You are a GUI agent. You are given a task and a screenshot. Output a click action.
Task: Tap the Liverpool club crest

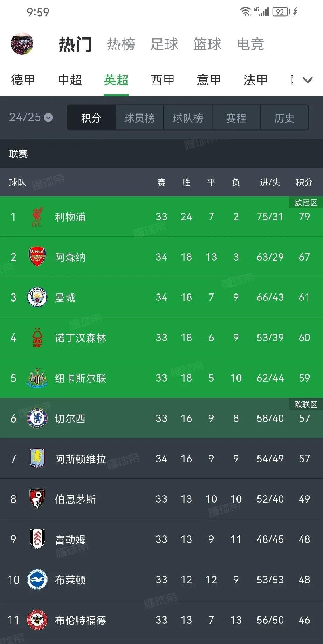pos(37,217)
